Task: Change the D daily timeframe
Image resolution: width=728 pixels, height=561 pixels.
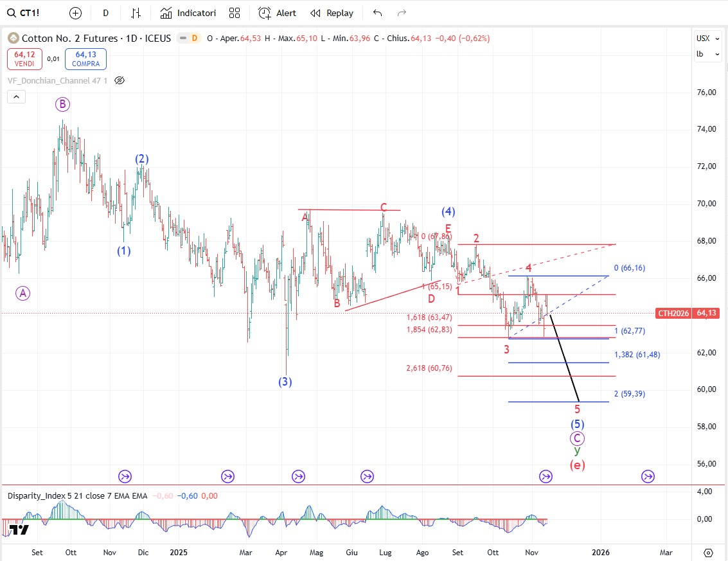Action: point(106,13)
